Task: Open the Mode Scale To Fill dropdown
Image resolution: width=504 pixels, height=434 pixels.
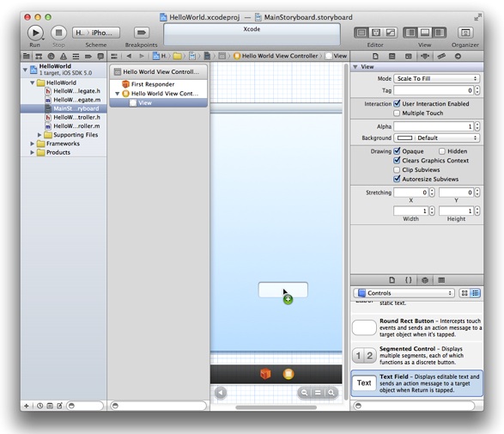Action: [436, 78]
